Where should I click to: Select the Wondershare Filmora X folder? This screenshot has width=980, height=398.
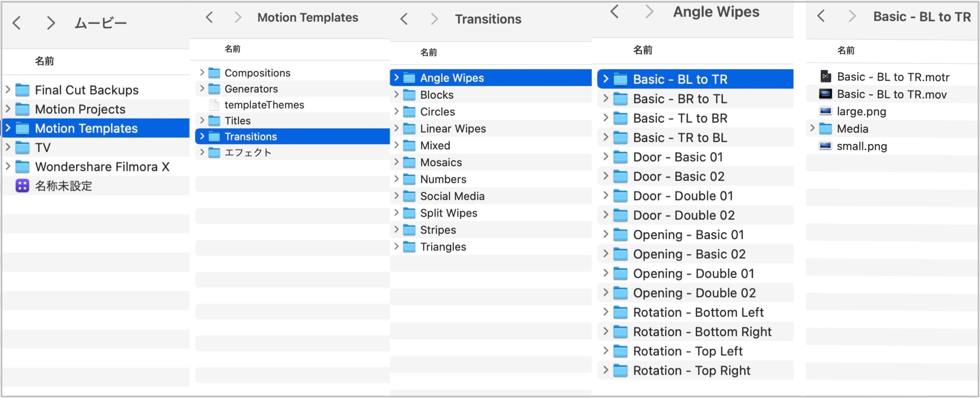click(x=102, y=167)
